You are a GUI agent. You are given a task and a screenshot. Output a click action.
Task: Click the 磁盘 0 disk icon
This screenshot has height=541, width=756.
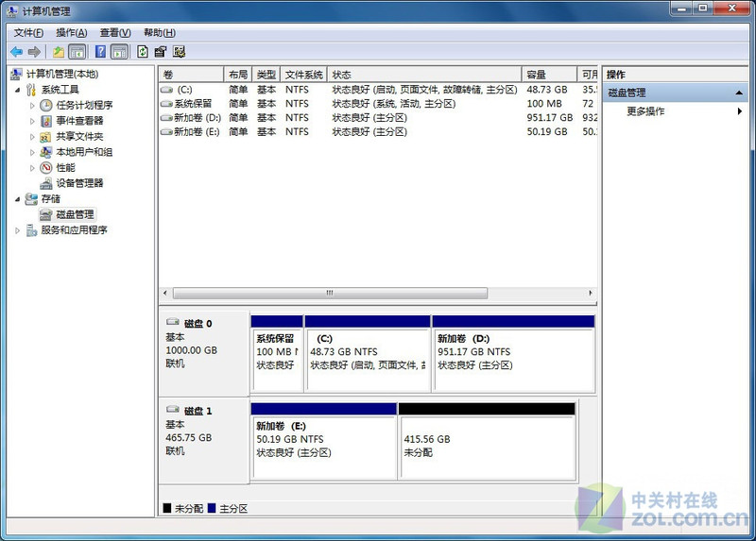coord(173,321)
